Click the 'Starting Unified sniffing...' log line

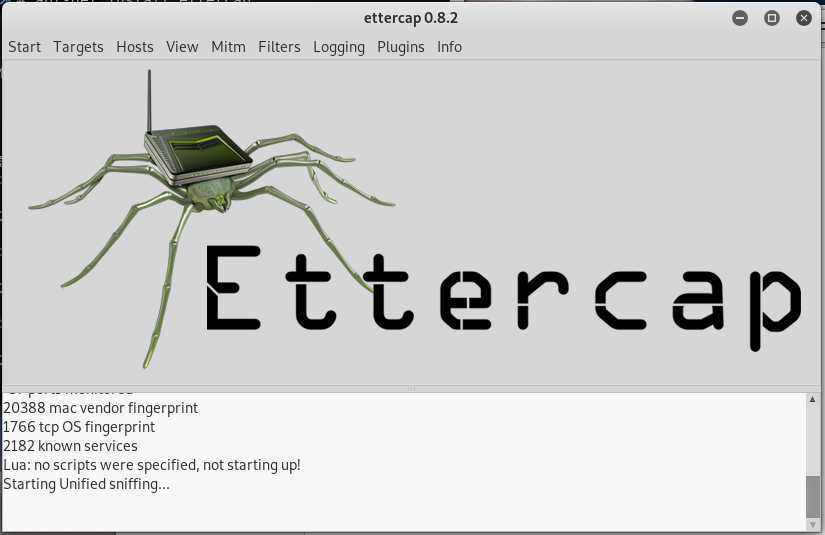click(x=86, y=484)
